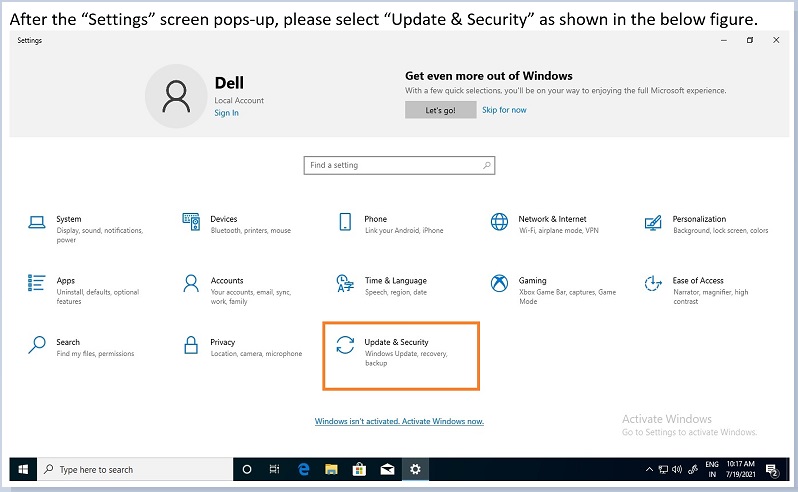The height and width of the screenshot is (492, 798).
Task: Click 'Windows Update, recovery, backup' description
Action: pyautogui.click(x=406, y=358)
